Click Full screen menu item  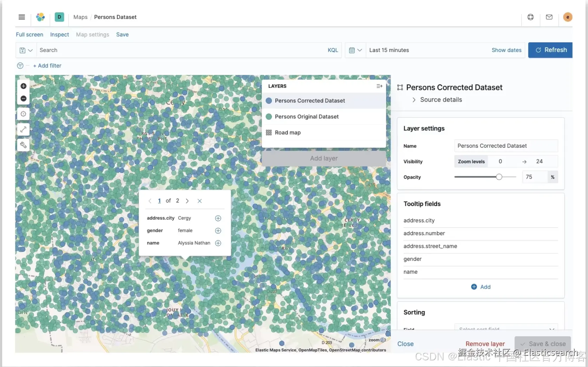point(30,34)
